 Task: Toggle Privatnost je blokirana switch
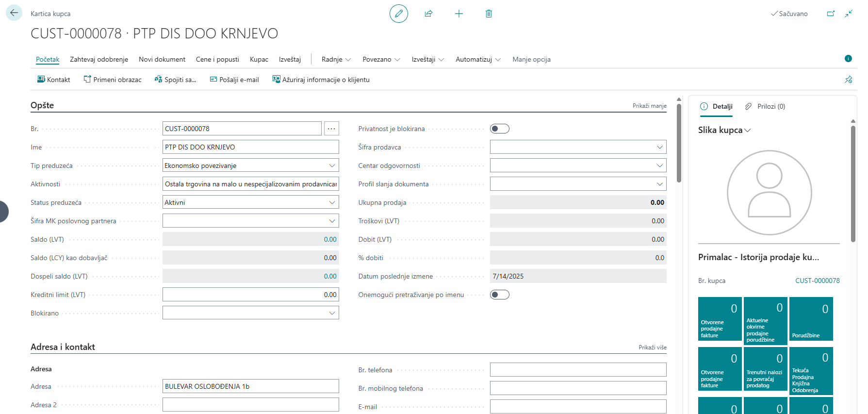pyautogui.click(x=499, y=129)
